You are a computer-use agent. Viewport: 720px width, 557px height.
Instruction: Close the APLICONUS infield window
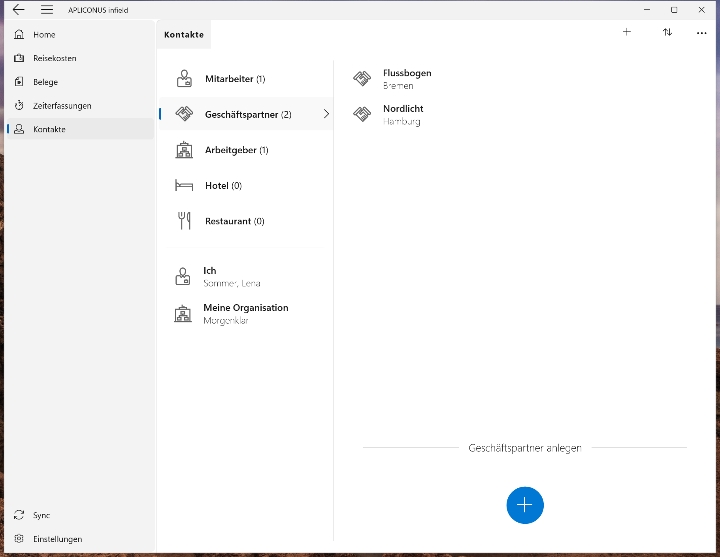tap(701, 10)
